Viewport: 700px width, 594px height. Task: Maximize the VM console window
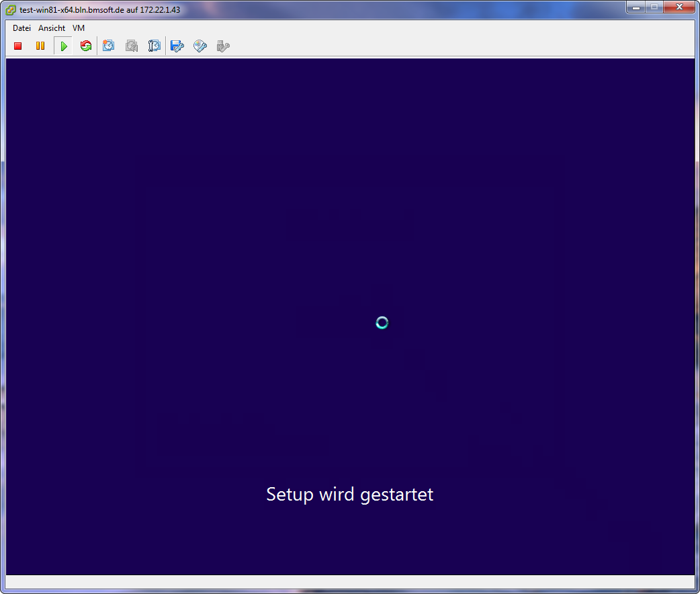(654, 7)
